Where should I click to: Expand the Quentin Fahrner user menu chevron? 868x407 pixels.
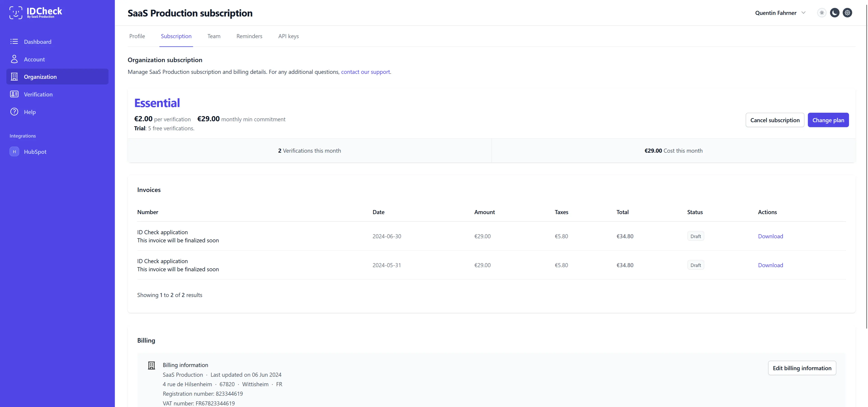803,13
